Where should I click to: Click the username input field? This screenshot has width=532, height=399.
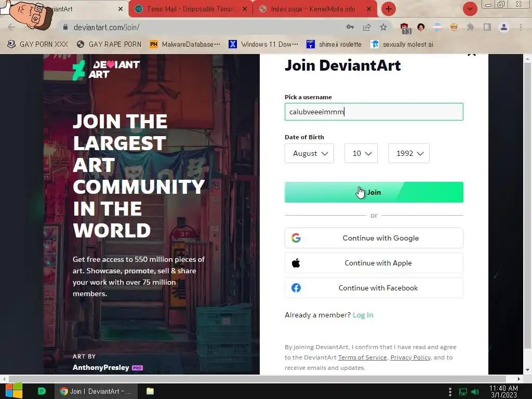374,112
